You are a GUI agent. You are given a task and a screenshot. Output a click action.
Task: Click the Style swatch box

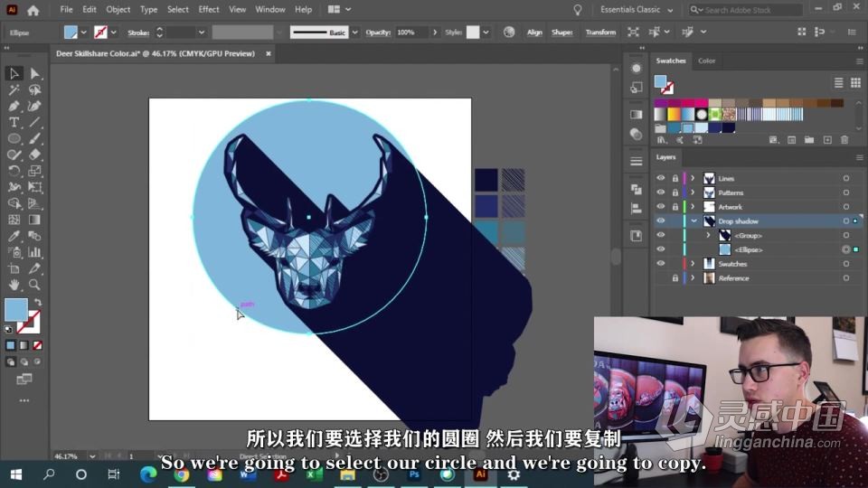[x=473, y=33]
